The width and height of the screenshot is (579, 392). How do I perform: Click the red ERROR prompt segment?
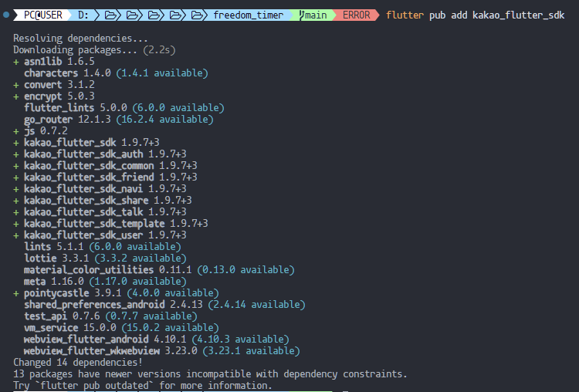[x=357, y=15]
